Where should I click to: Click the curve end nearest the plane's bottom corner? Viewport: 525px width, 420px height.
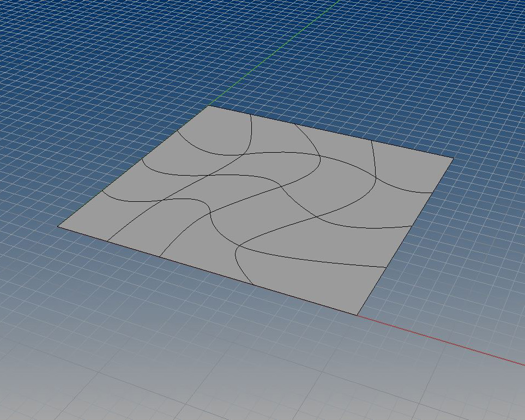click(x=386, y=267)
